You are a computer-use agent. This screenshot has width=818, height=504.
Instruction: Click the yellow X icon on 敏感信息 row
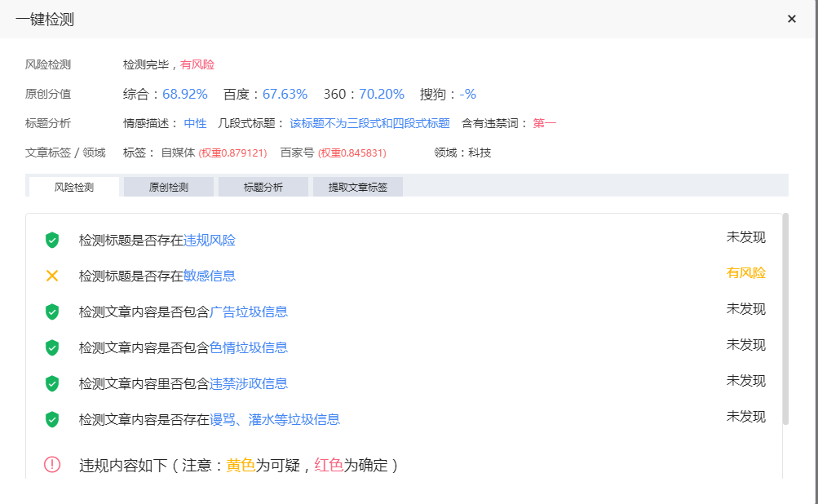click(x=51, y=276)
